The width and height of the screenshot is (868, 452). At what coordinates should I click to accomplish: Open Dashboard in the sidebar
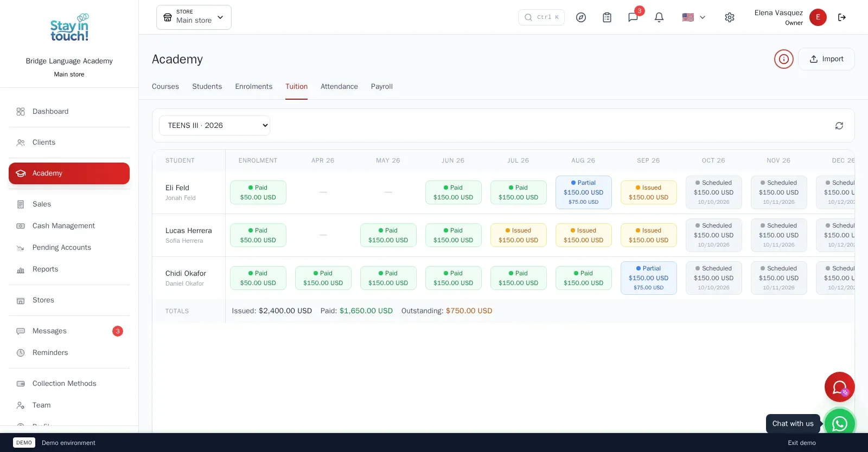69,112
